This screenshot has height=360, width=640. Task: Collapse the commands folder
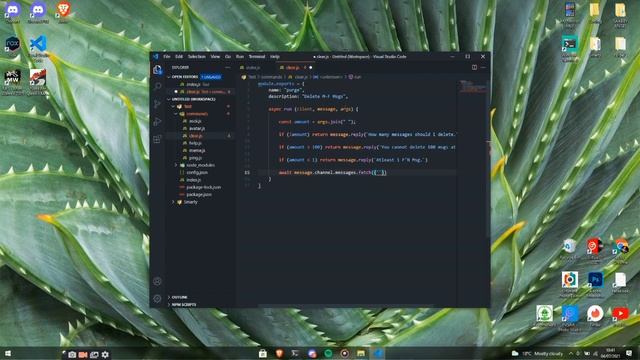point(197,114)
